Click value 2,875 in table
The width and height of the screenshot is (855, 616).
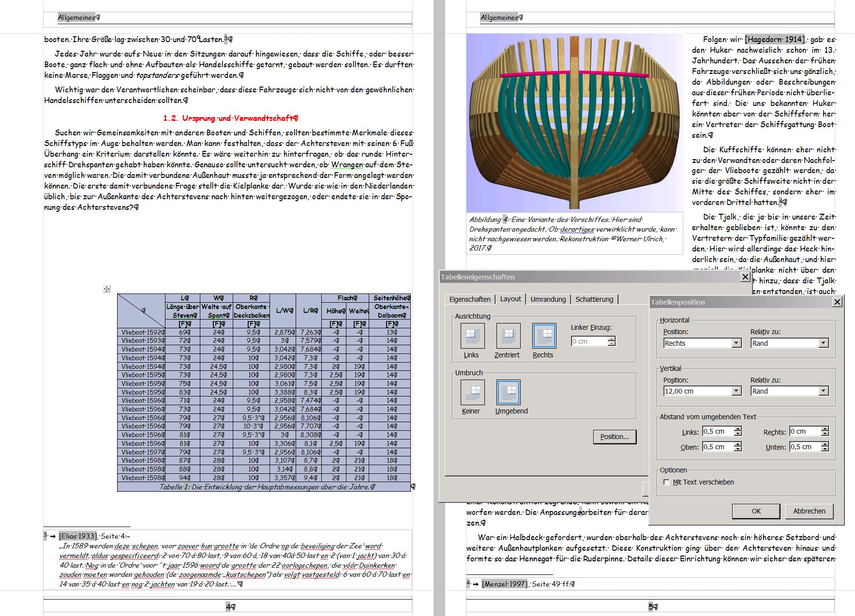[283, 332]
